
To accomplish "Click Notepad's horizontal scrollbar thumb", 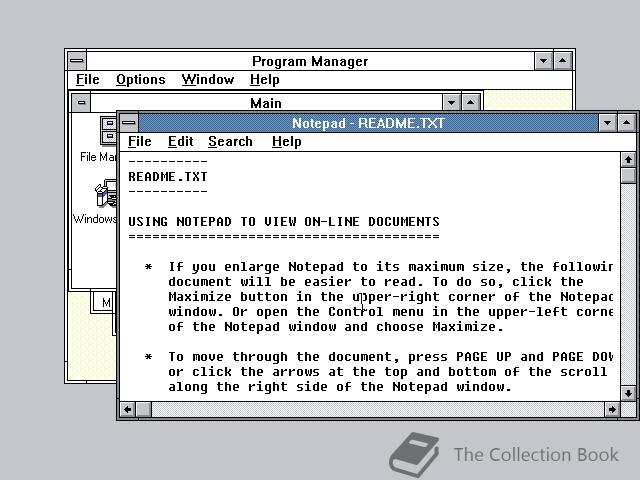I will [x=143, y=409].
